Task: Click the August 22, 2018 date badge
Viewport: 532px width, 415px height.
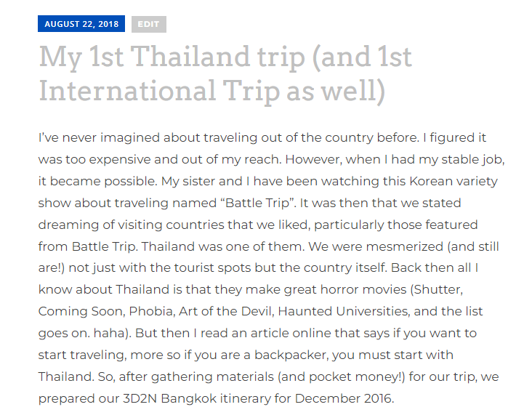Action: [81, 24]
